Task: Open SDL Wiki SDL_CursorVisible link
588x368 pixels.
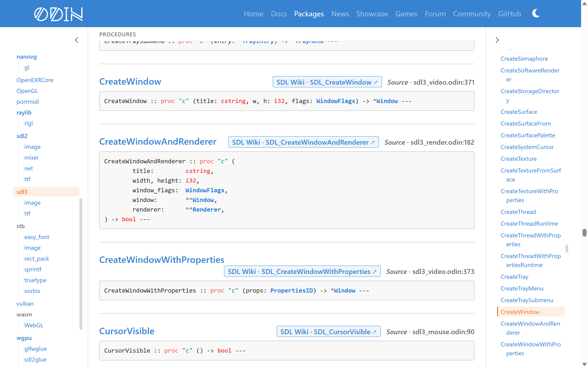Action: click(328, 331)
